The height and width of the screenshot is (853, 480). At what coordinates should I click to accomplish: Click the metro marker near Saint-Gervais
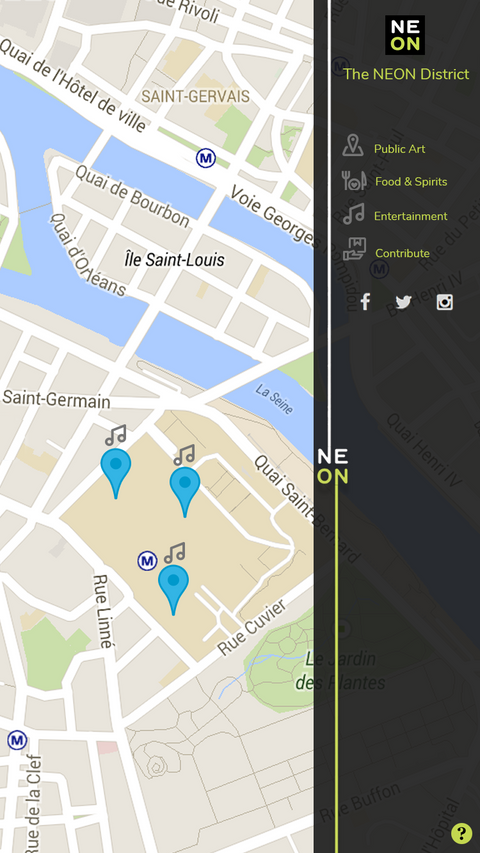[x=206, y=158]
